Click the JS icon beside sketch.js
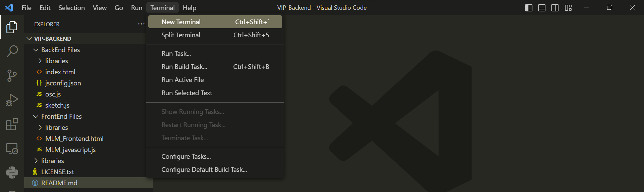Screen dimensions: 644x192 click(x=39, y=105)
